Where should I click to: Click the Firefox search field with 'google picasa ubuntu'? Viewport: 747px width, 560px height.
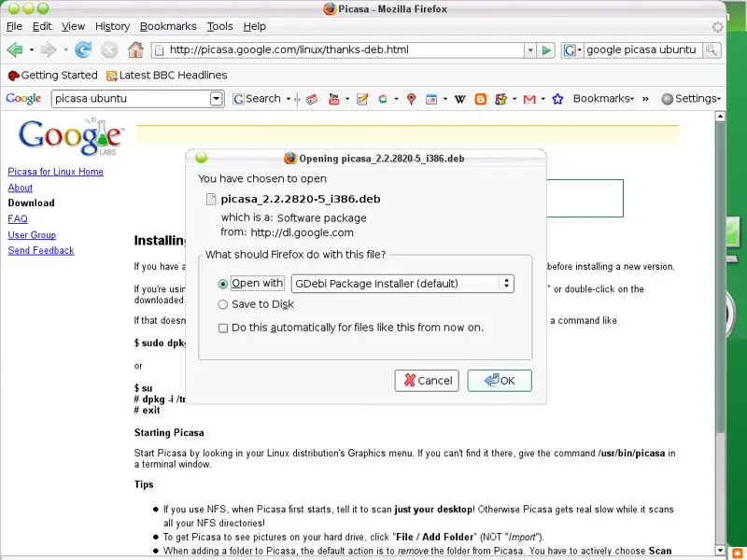(643, 50)
